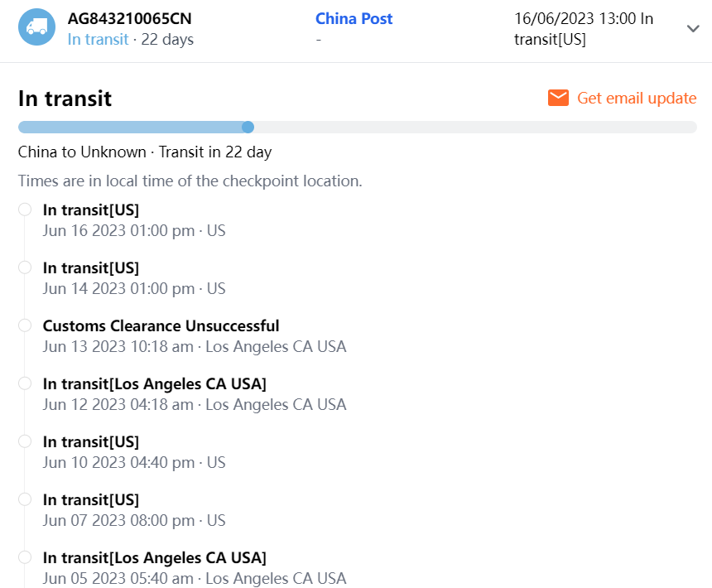Click the Jun 05 checkpoint circle marker
Viewport: 712px width, 588px height.
[25, 557]
